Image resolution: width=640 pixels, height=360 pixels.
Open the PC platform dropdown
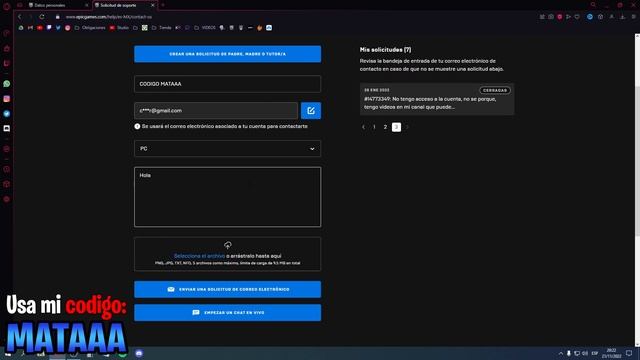tap(227, 149)
